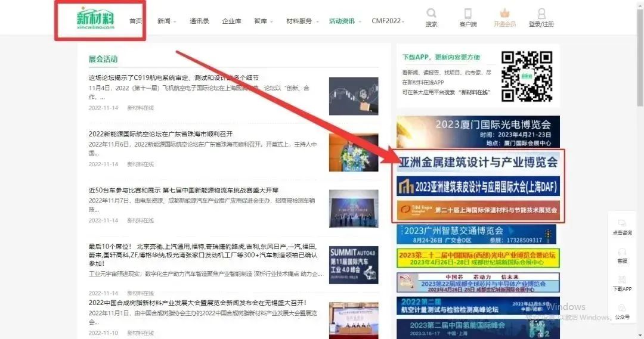644x339 pixels.
Task: Open the SUMMIT AUTO4.0 thumbnail
Action: point(354,265)
